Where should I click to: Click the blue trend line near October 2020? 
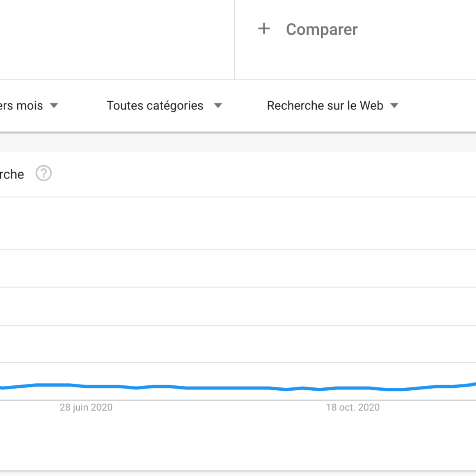(353, 388)
